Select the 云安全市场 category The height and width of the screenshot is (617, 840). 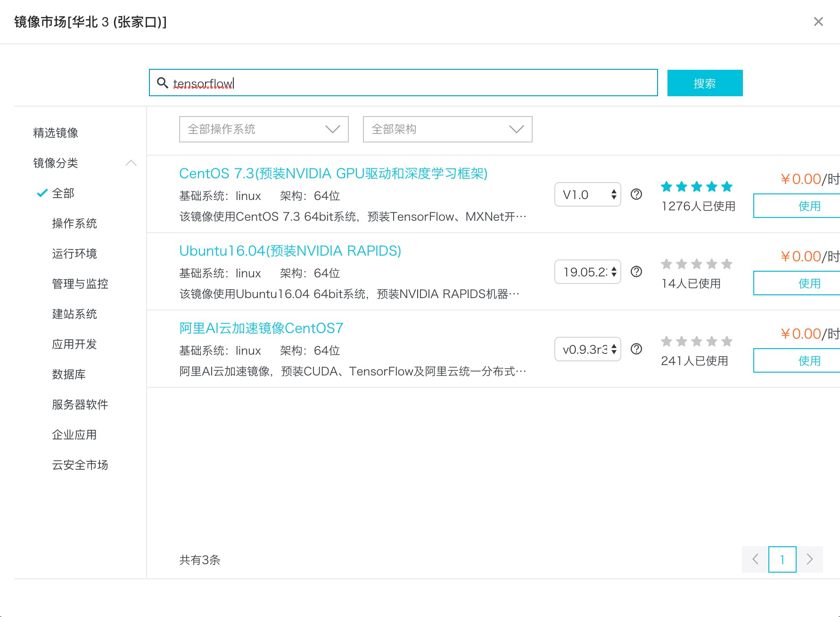(x=80, y=465)
